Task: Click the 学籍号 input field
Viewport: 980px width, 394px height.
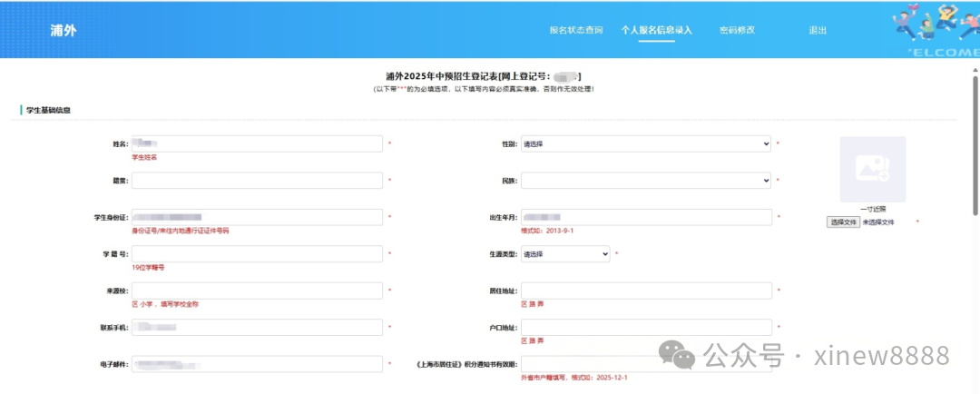Action: (257, 254)
